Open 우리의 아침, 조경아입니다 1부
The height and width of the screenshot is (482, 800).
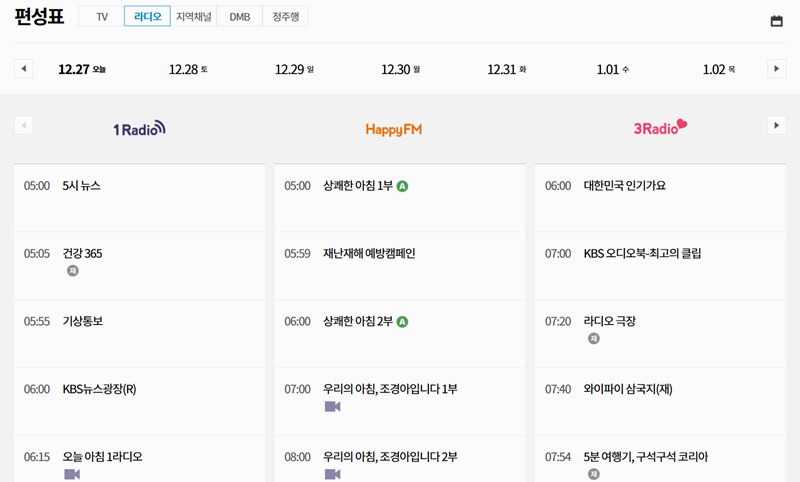coord(390,389)
